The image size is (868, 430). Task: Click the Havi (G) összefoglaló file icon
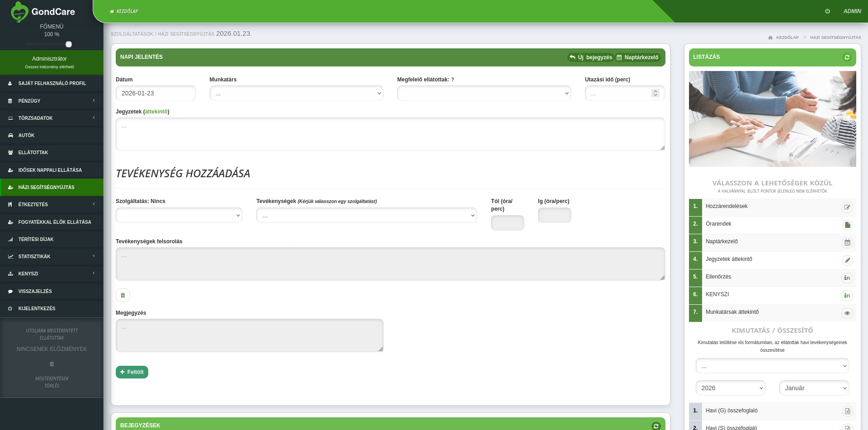(847, 411)
